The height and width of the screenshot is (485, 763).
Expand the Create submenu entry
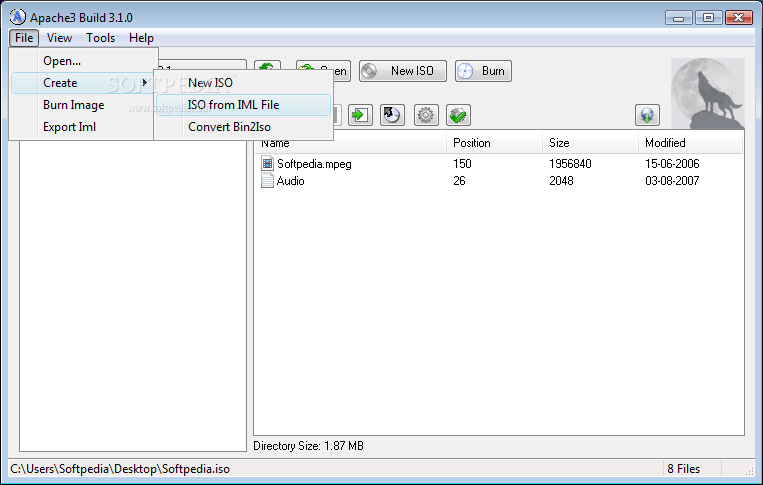click(x=83, y=83)
